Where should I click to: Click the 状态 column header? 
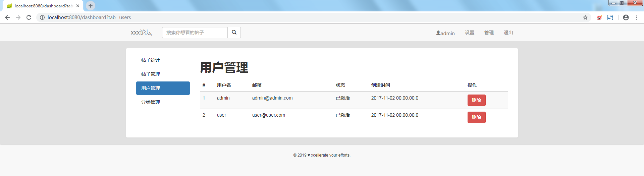pyautogui.click(x=340, y=85)
